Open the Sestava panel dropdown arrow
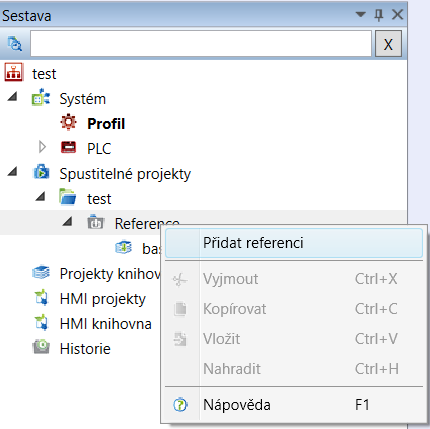This screenshot has width=430, height=429. (361, 14)
